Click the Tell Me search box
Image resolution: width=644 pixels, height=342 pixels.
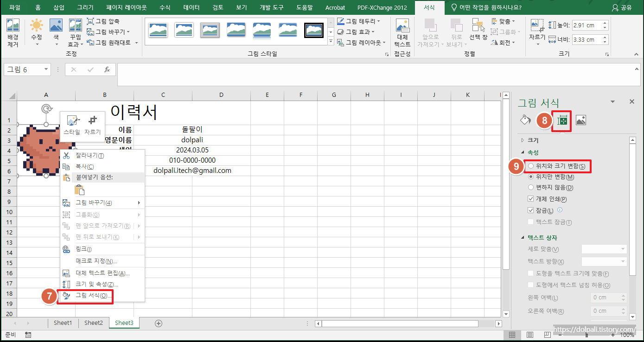click(x=485, y=7)
